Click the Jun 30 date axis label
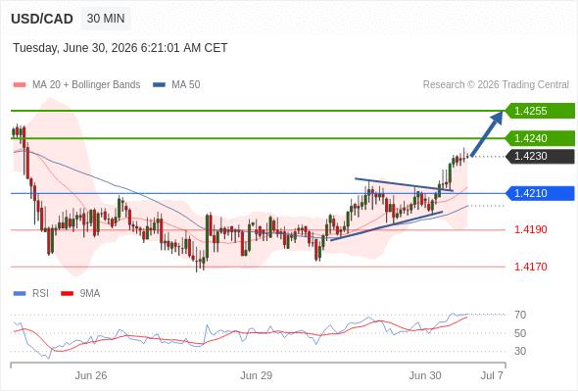Viewport: 578px width, 392px height. click(x=425, y=375)
